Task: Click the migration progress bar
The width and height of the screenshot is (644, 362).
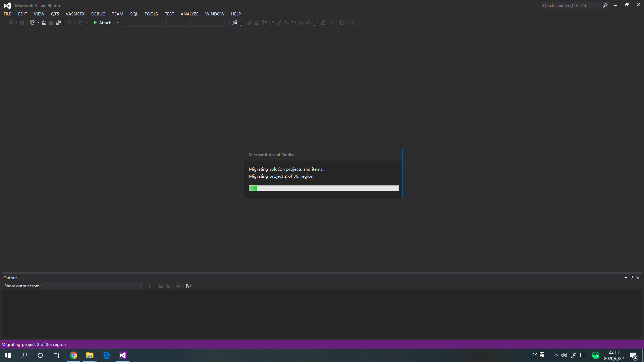Action: pos(323,188)
